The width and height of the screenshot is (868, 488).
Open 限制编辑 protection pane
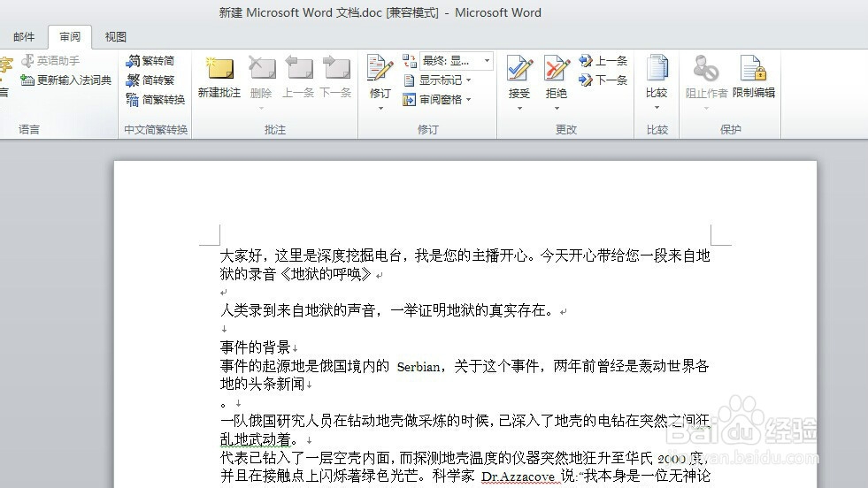point(753,78)
